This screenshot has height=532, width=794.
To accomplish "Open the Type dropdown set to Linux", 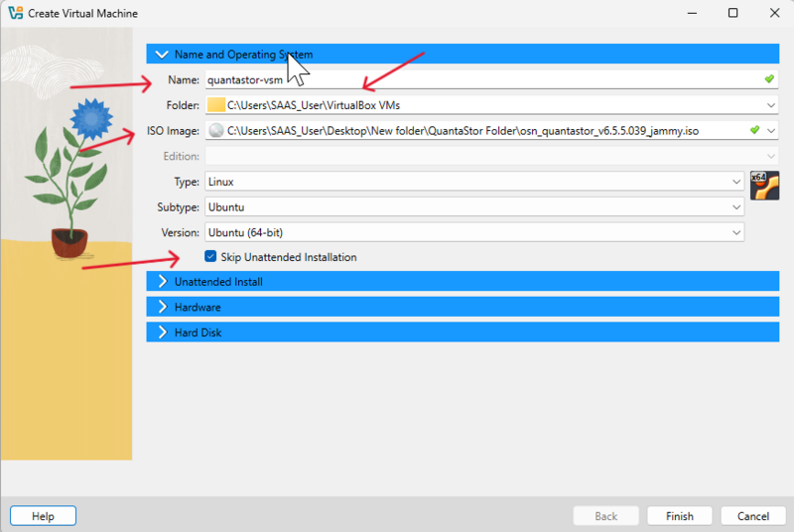I will pos(474,182).
